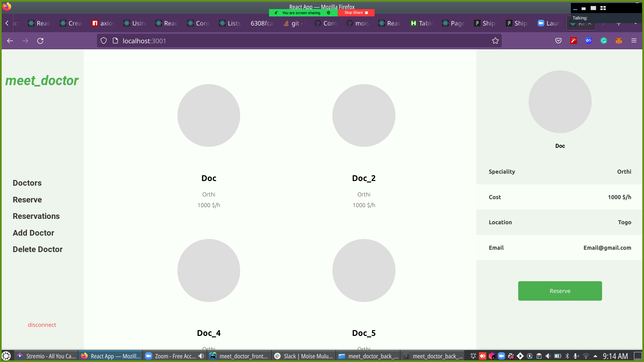644x362 pixels.
Task: Switch to the Table browser tab
Action: pos(422,23)
